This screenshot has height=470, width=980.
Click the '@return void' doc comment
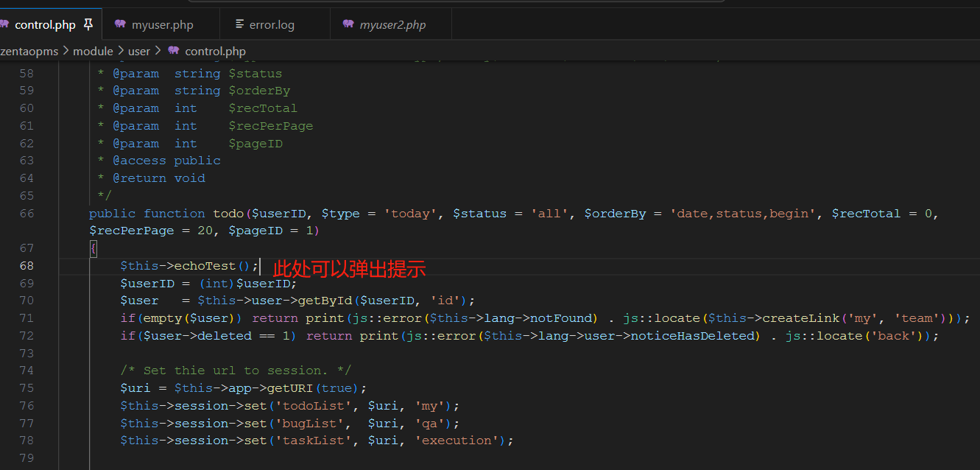click(x=159, y=178)
